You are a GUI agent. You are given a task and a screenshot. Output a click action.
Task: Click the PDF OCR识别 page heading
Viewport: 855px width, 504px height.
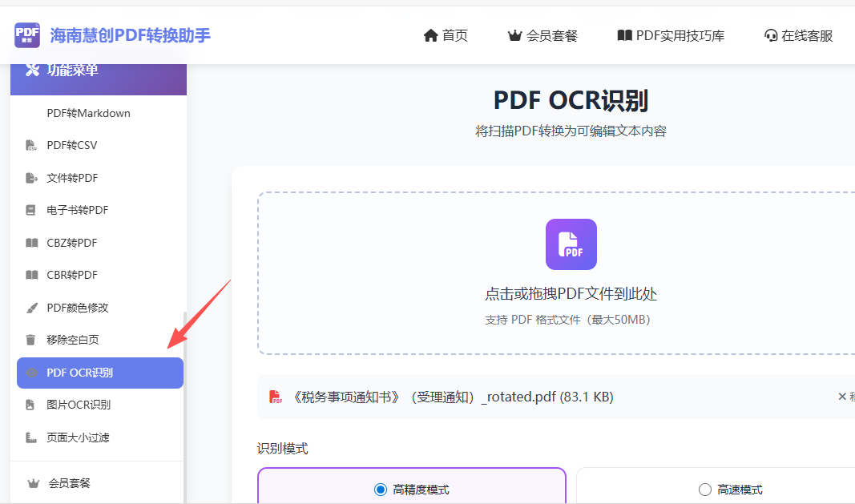(x=571, y=101)
